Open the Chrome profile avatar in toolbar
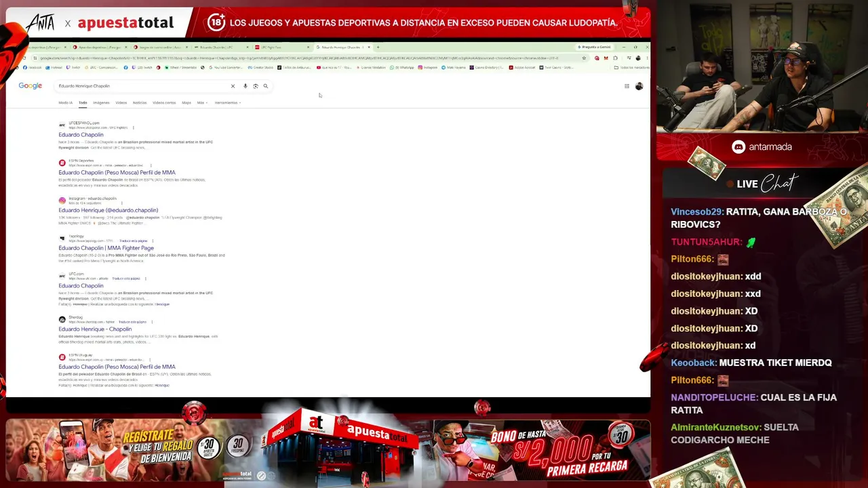 click(637, 58)
